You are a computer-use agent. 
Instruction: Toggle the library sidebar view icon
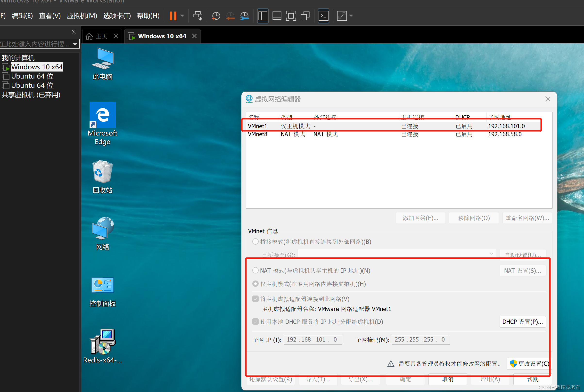point(263,16)
